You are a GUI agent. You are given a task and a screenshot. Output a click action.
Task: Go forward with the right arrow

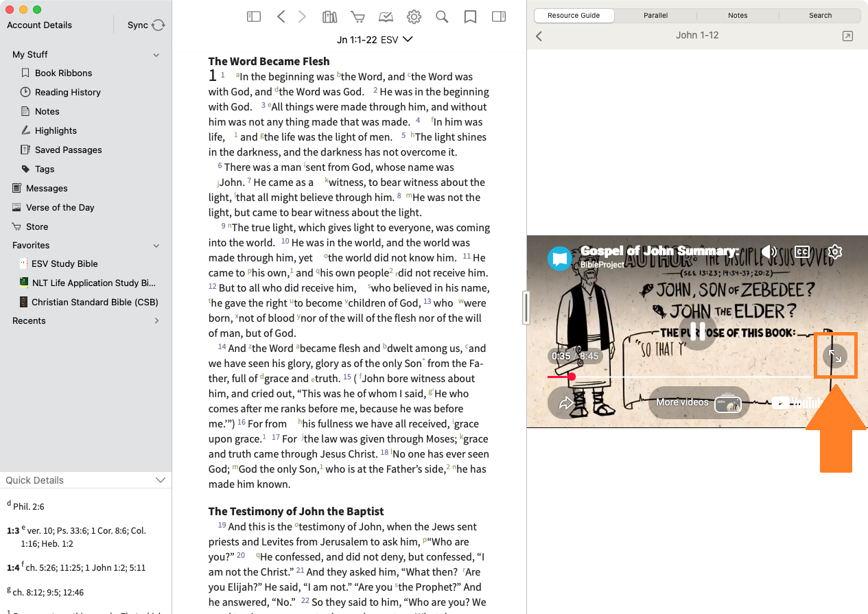point(302,17)
